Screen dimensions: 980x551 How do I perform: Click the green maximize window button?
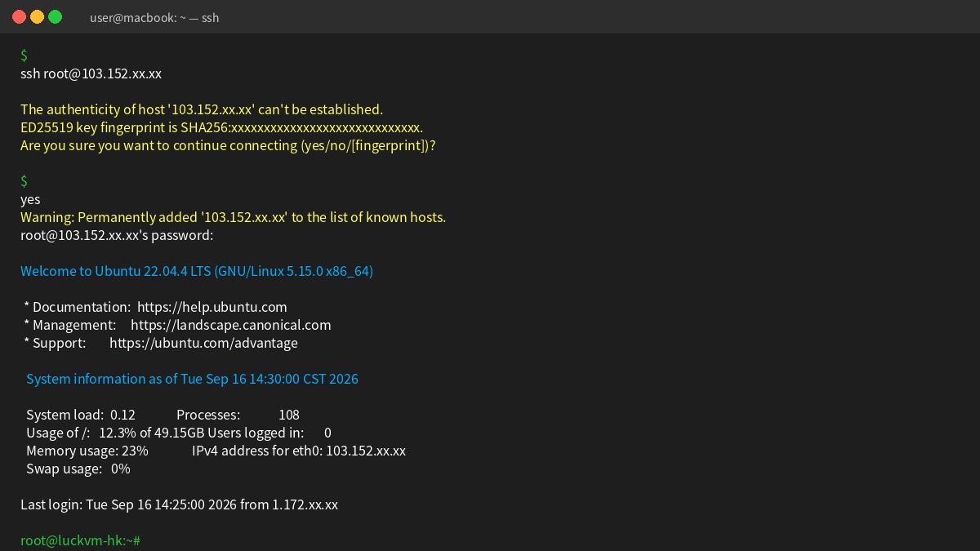55,16
